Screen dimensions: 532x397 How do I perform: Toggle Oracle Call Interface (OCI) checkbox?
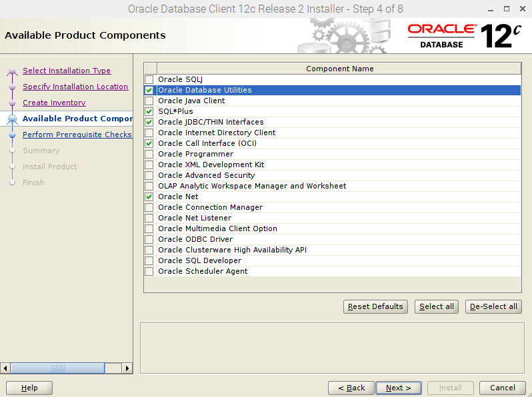(x=149, y=143)
